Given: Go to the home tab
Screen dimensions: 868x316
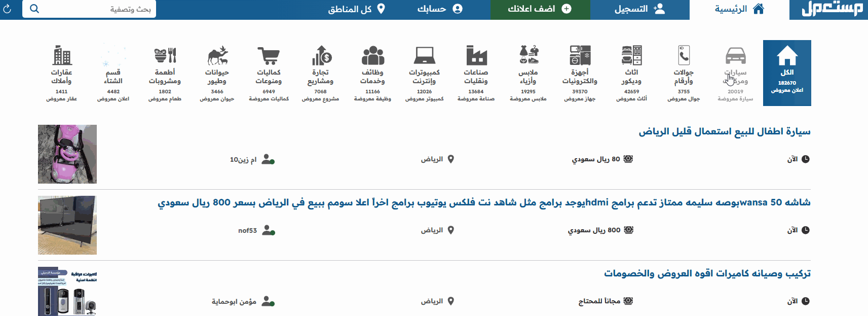Looking at the screenshot, I should click(x=739, y=9).
